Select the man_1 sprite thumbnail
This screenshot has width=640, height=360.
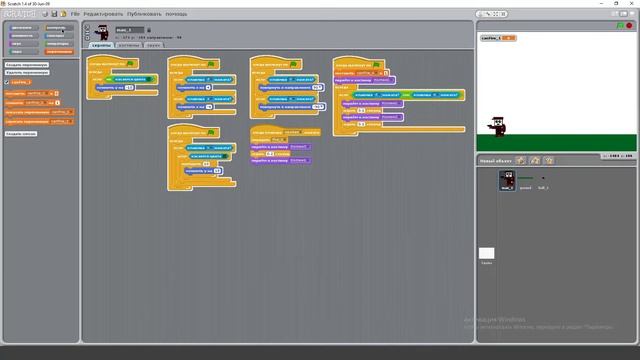507,180
